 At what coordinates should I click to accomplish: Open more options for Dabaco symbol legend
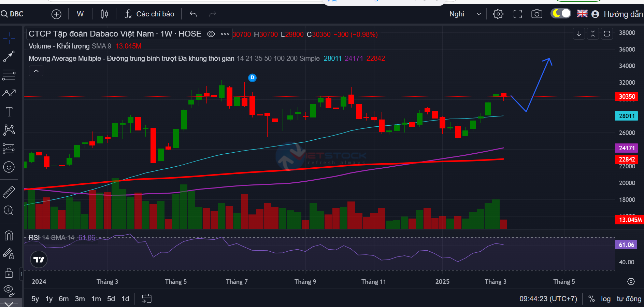tap(225, 34)
